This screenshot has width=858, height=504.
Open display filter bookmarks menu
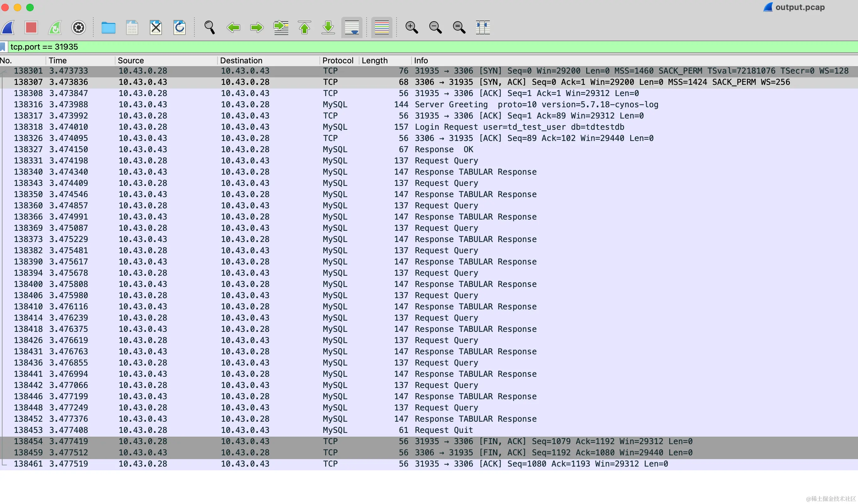click(x=3, y=47)
